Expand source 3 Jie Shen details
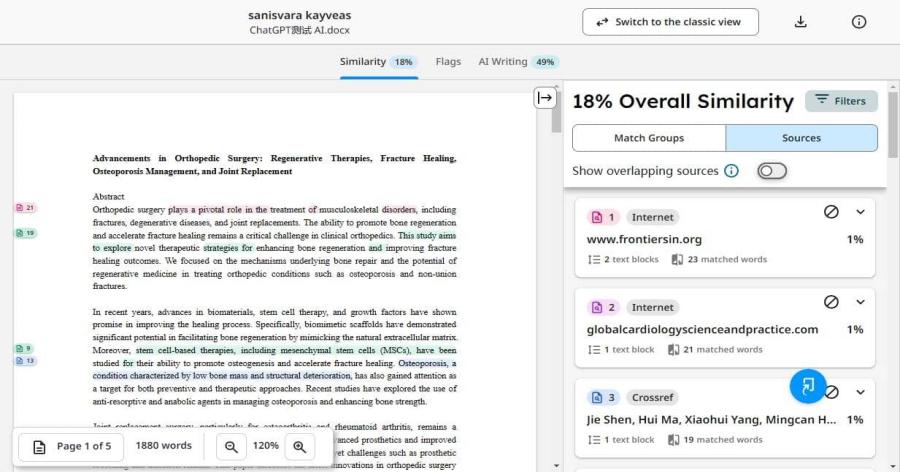 (860, 392)
